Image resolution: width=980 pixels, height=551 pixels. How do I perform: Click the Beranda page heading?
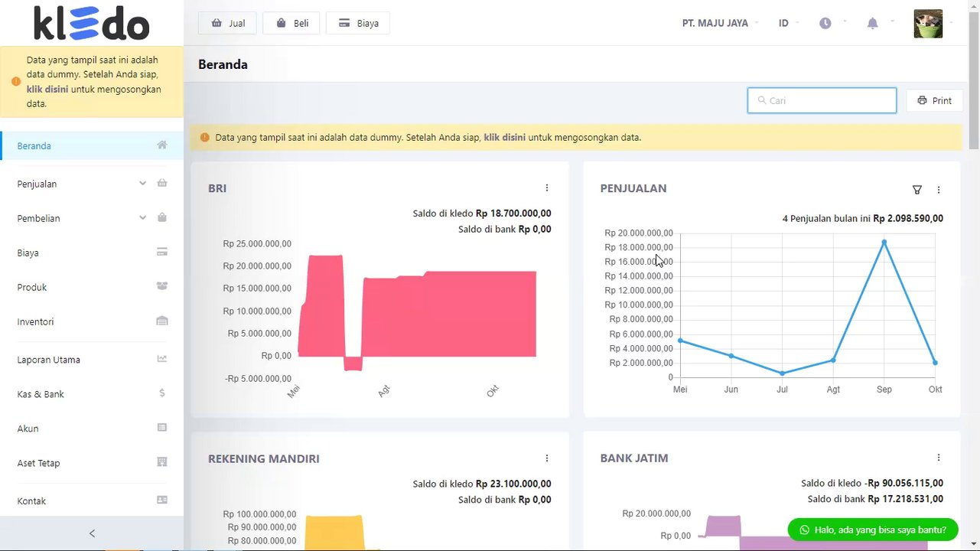point(223,64)
